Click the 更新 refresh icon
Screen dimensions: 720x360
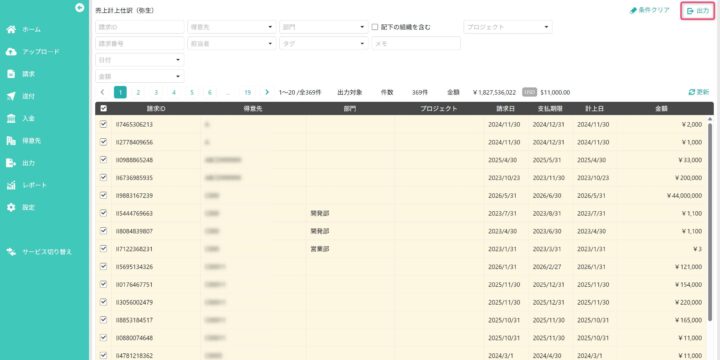click(692, 92)
